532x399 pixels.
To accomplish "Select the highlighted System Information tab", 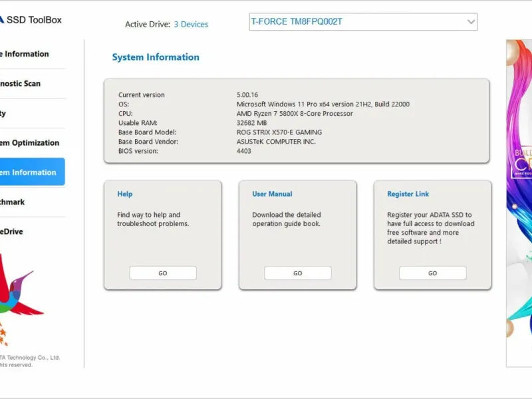I will click(x=32, y=172).
